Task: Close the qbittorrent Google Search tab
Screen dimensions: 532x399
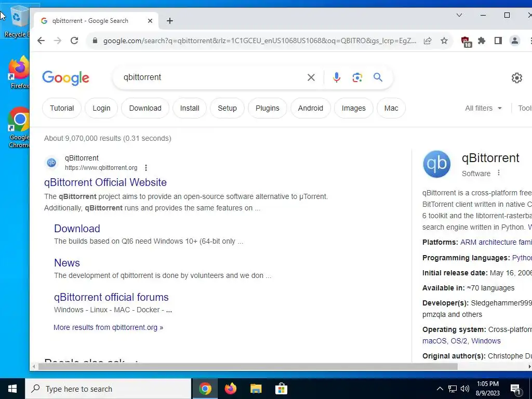Action: (150, 21)
